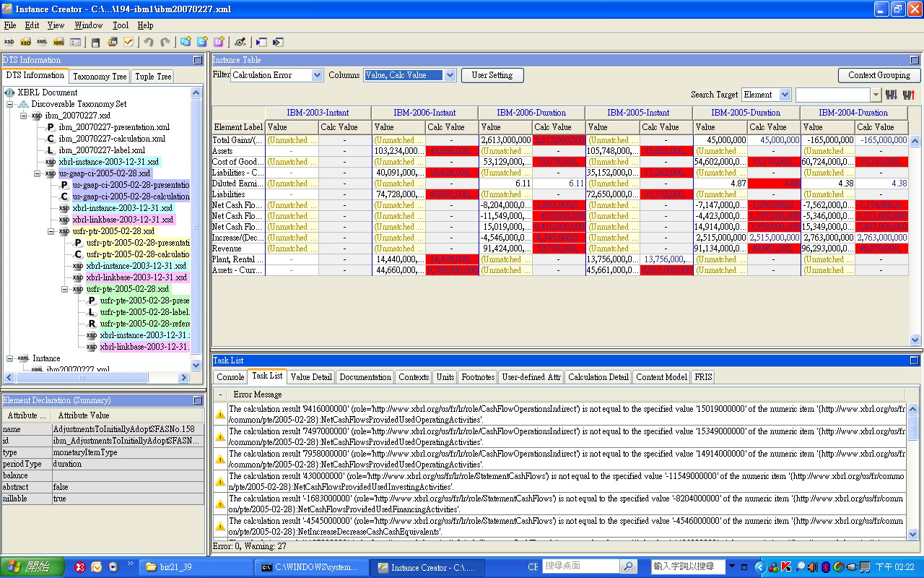Collapse the Instance tree node
Image resolution: width=924 pixels, height=578 pixels.
click(11, 358)
